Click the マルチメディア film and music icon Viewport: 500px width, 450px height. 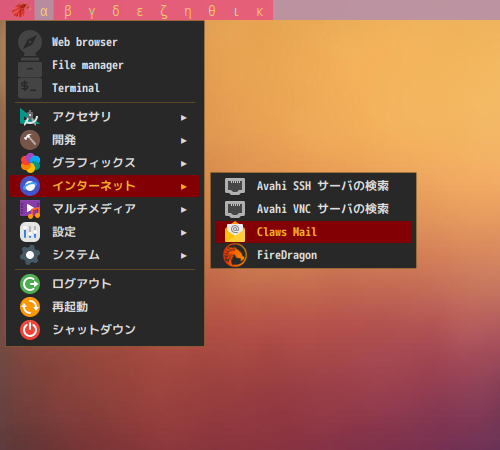[x=30, y=209]
